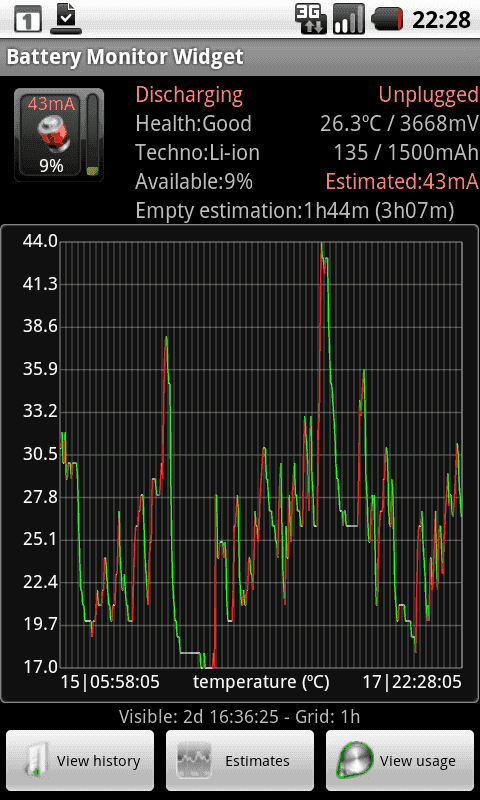Viewport: 480px width, 800px height.
Task: Tap the download-complete notification icon
Action: [x=66, y=19]
